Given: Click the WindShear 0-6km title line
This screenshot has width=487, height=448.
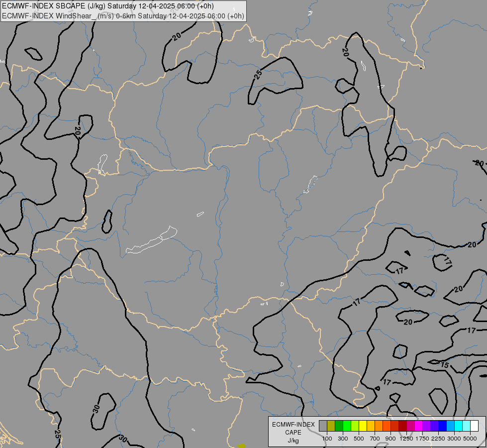Looking at the screenshot, I should pos(123,16).
